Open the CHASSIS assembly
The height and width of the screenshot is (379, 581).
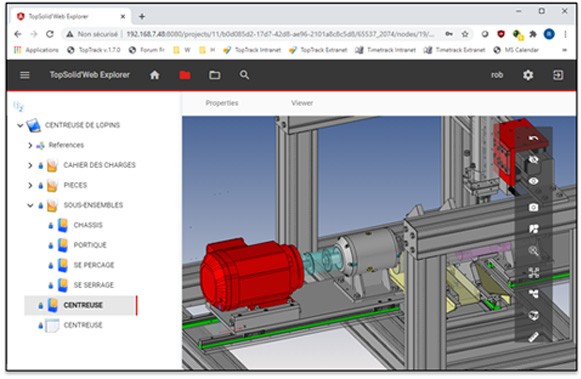tap(88, 225)
